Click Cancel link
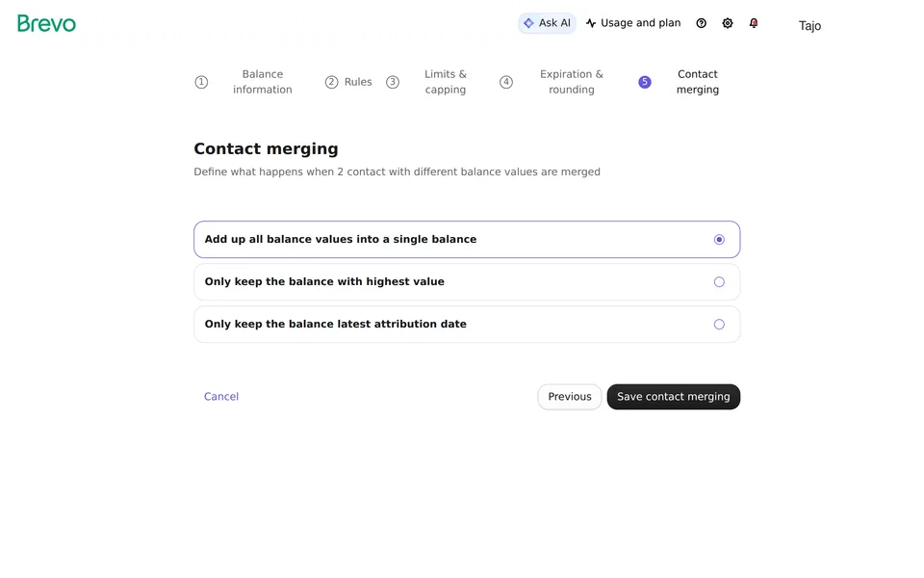Screen dimensions: 924x578 click(221, 397)
